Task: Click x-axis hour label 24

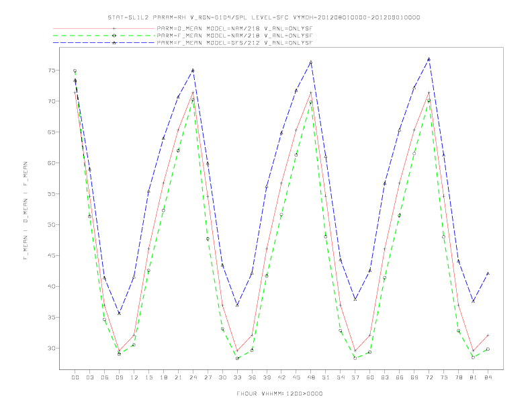Action: [x=193, y=377]
